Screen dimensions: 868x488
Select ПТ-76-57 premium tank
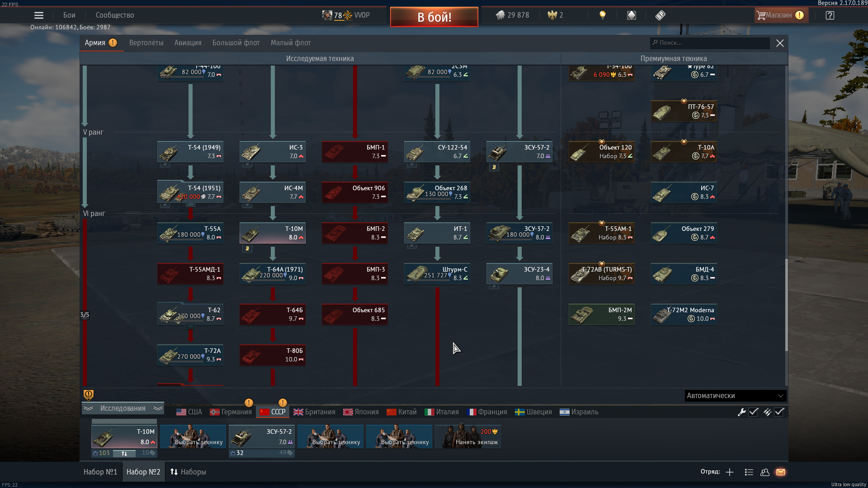[x=684, y=111]
